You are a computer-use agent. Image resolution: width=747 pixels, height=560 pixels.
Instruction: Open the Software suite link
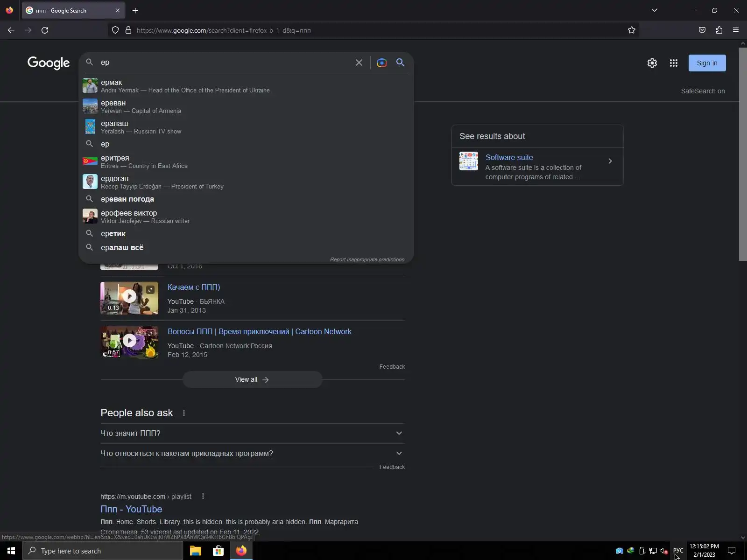(509, 158)
